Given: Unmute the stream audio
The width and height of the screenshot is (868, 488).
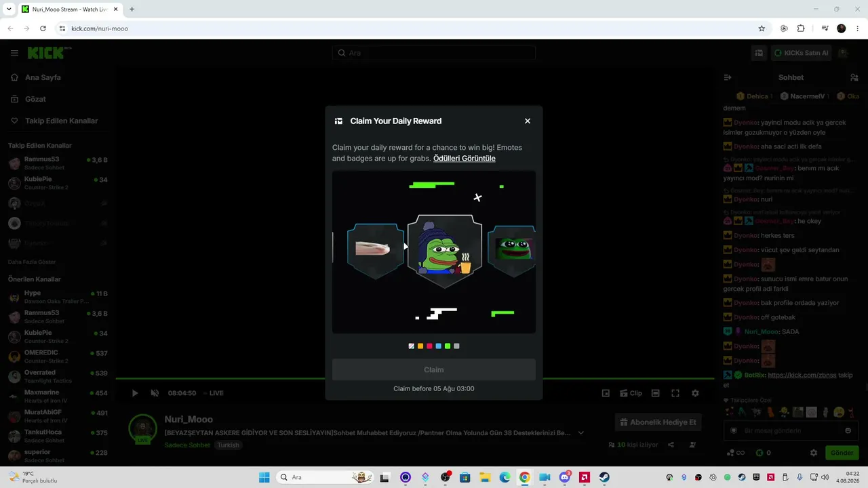Looking at the screenshot, I should (x=155, y=393).
